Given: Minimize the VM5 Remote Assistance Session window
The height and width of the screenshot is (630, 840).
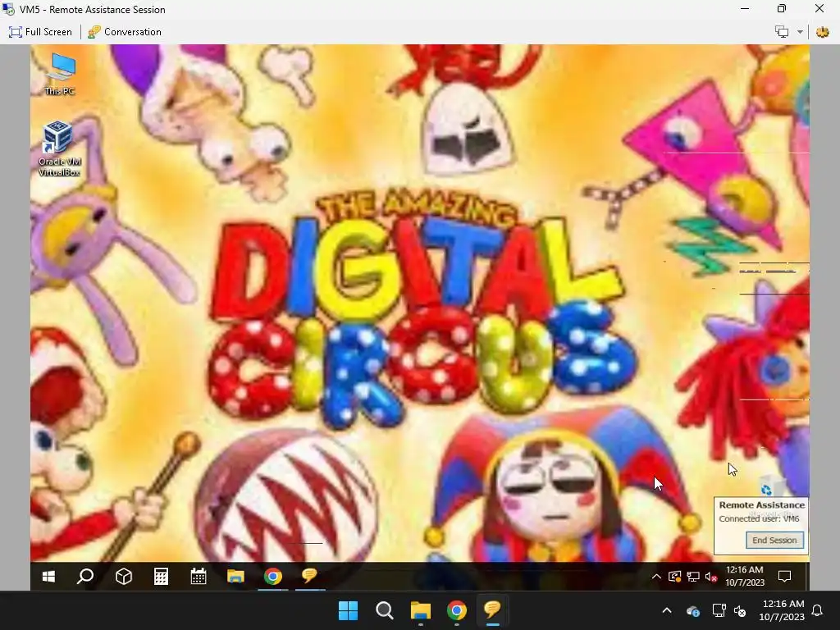Looking at the screenshot, I should (745, 8).
